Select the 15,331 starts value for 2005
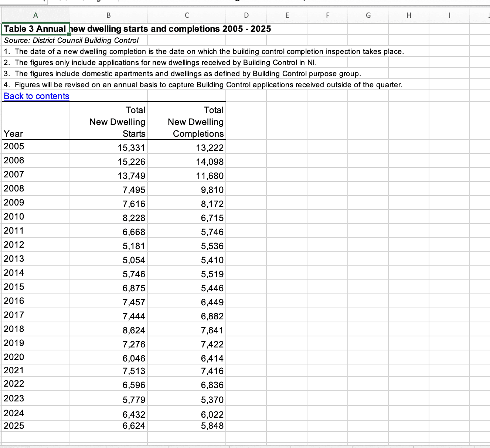This screenshot has width=490, height=448. (x=108, y=146)
